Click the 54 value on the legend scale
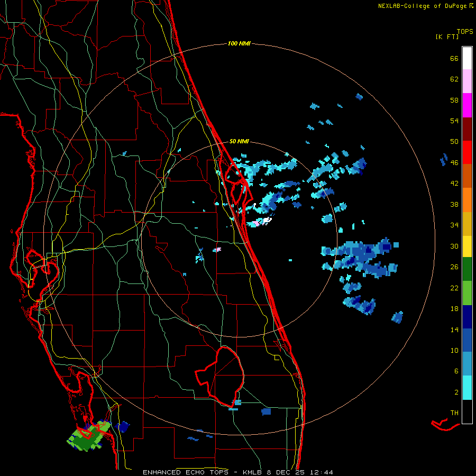Screen dimensions: 476x476 (x=454, y=121)
